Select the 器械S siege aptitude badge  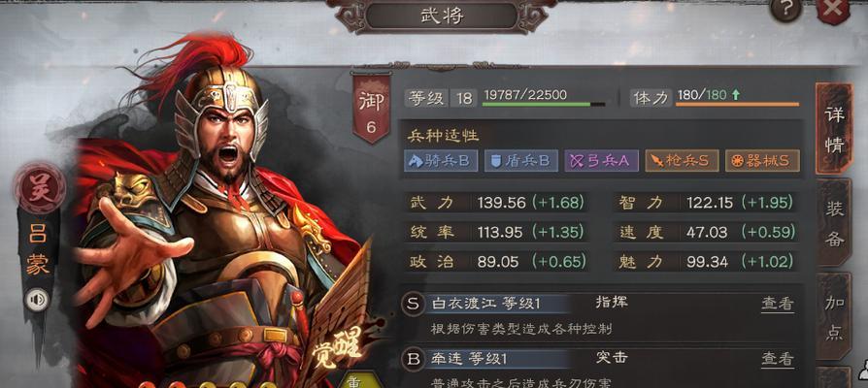tap(762, 160)
